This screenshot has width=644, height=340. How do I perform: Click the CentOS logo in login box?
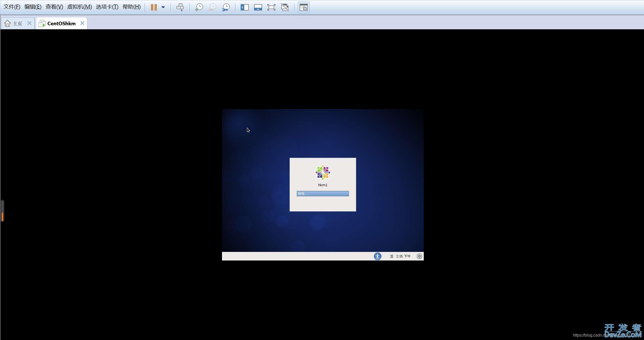point(323,172)
